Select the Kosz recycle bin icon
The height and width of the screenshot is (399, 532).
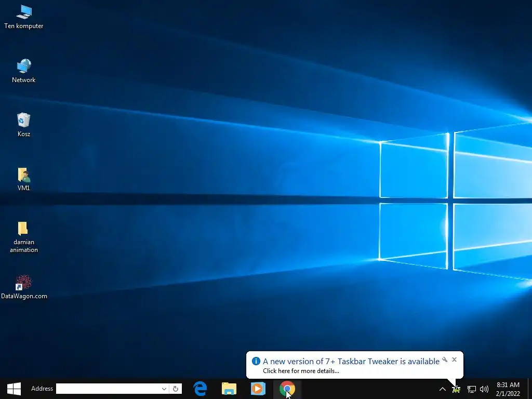tap(24, 125)
